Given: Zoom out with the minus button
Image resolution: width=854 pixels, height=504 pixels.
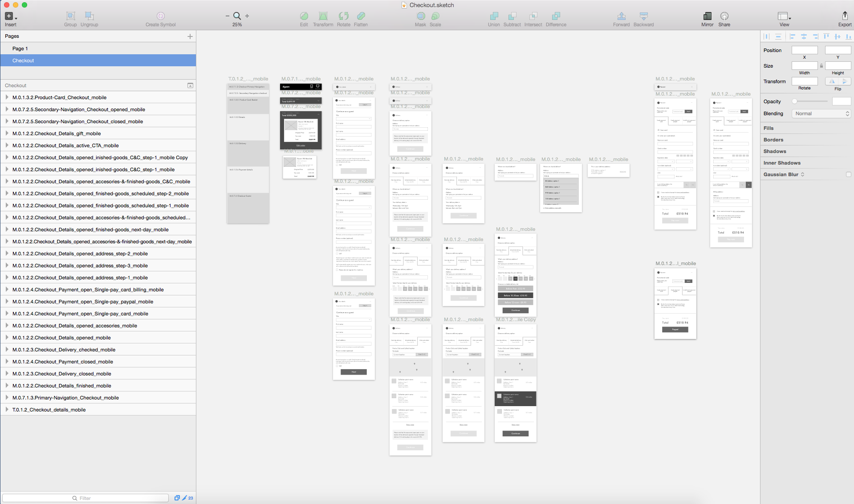Looking at the screenshot, I should 228,16.
